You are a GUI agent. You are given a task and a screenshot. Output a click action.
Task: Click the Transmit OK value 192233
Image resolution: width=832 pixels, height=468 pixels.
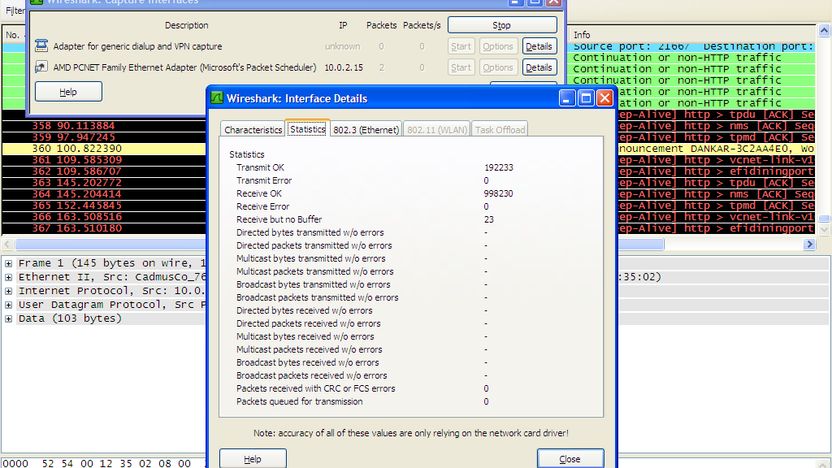(498, 167)
